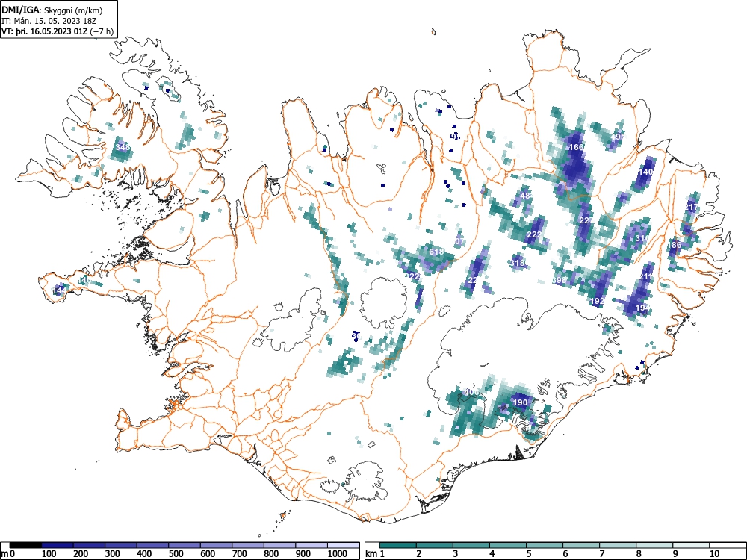Pick the 6–7 km legend swatch
Image resolution: width=747 pixels, height=560 pixels.
[581, 545]
